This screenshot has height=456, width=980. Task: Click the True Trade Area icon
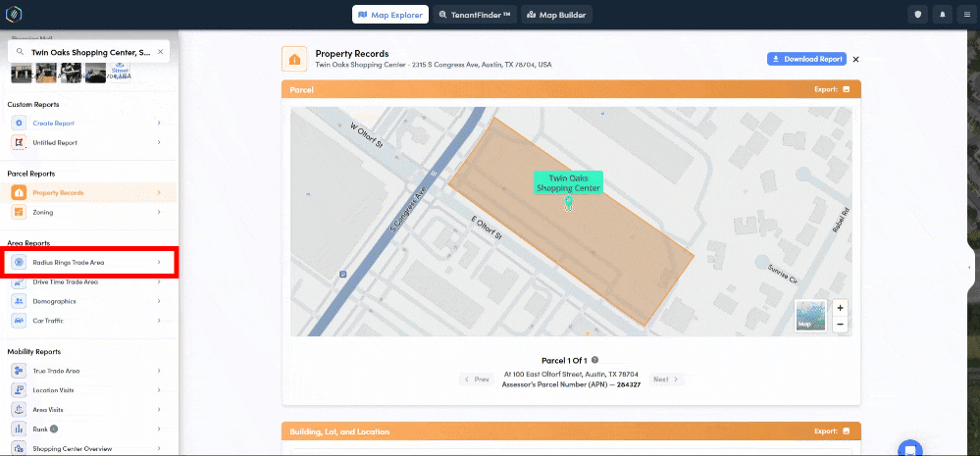point(20,371)
